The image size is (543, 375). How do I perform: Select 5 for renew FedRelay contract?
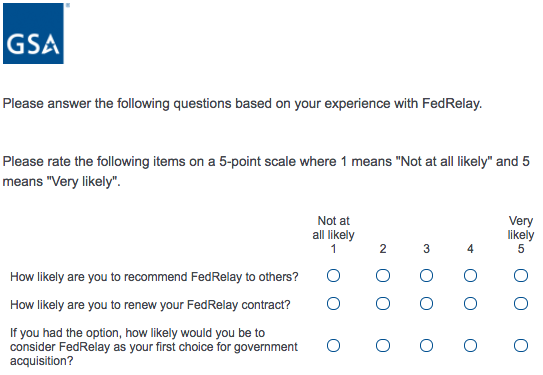[x=521, y=304]
